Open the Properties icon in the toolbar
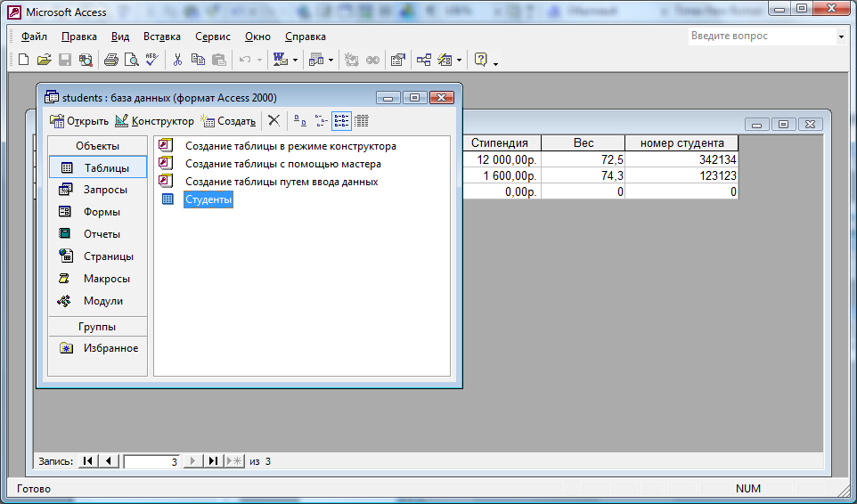 coord(398,60)
